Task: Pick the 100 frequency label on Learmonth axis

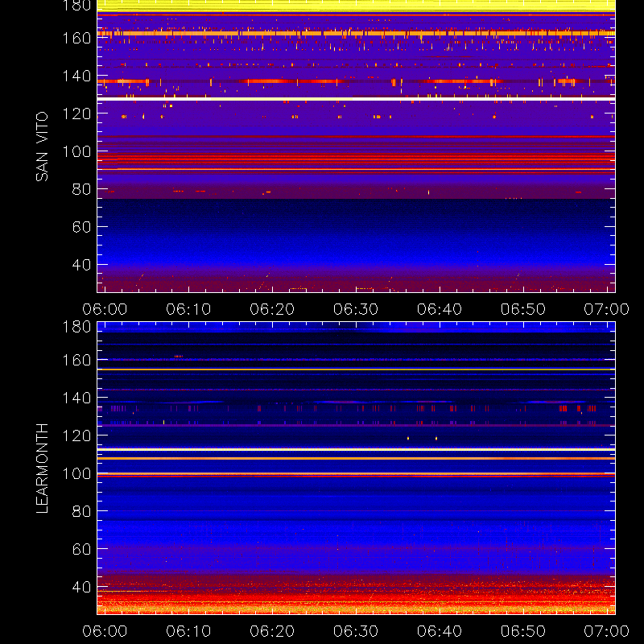Action: click(76, 473)
